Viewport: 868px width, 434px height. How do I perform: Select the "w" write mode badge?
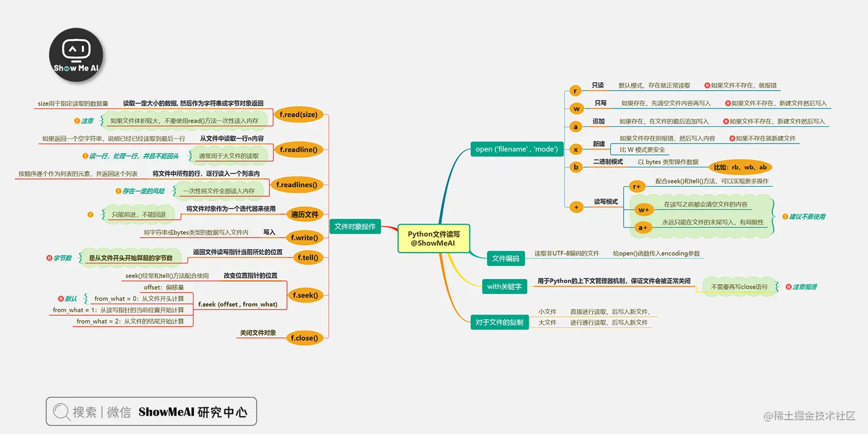coord(575,108)
